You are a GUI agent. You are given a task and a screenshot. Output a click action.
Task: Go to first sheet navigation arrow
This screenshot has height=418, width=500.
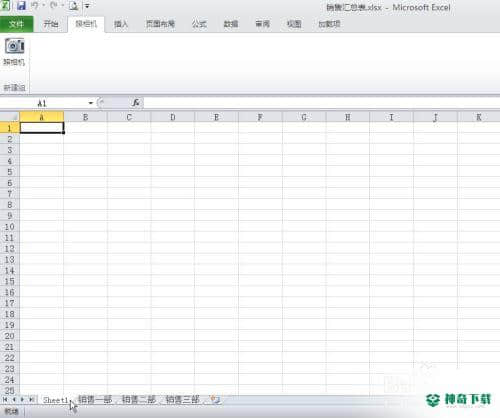[x=5, y=399]
